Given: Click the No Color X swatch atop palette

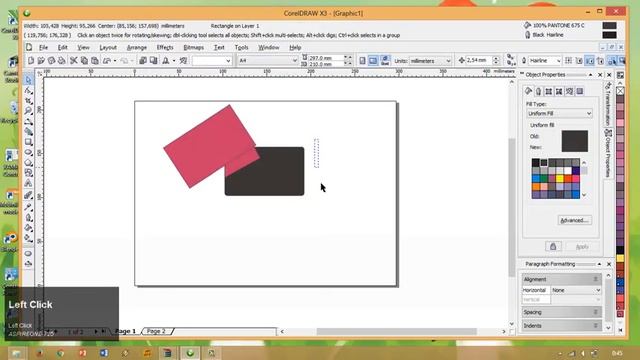Looking at the screenshot, I should click(620, 91).
